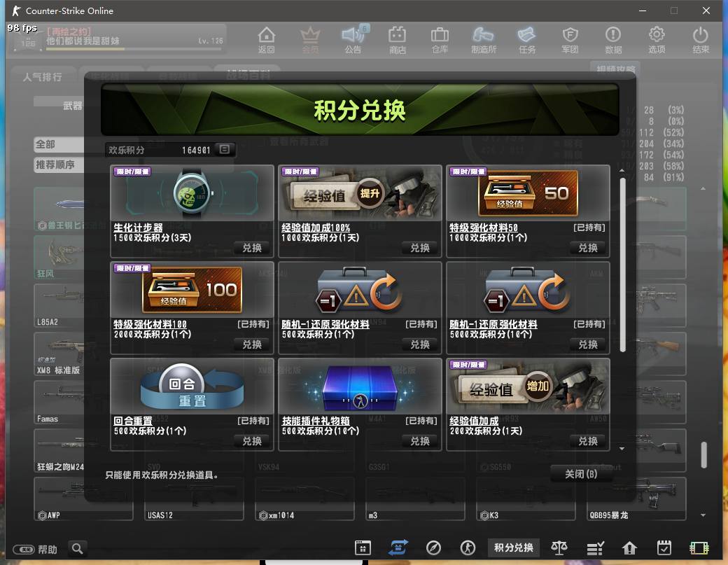Open the 数据 stats icon

pos(613,40)
